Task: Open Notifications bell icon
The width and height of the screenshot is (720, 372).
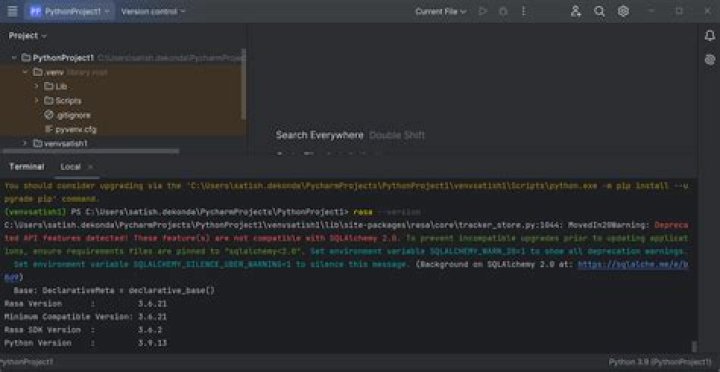Action: click(710, 36)
